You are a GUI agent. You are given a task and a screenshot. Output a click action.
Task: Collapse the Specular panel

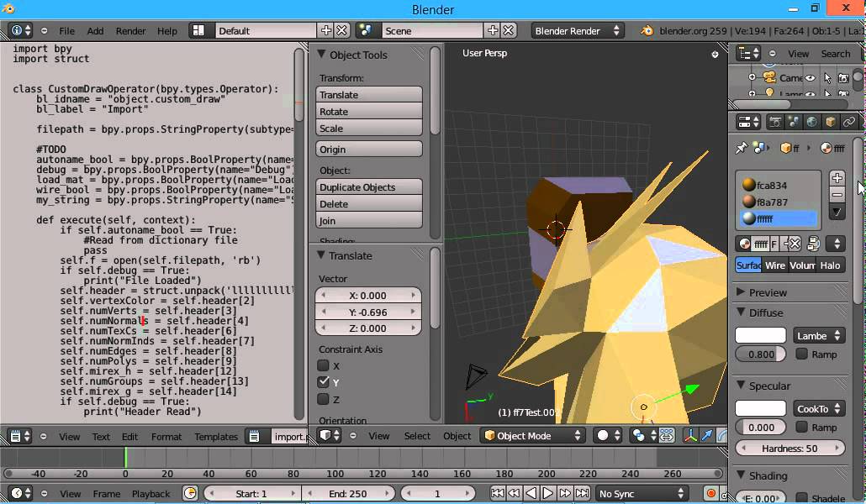[741, 386]
